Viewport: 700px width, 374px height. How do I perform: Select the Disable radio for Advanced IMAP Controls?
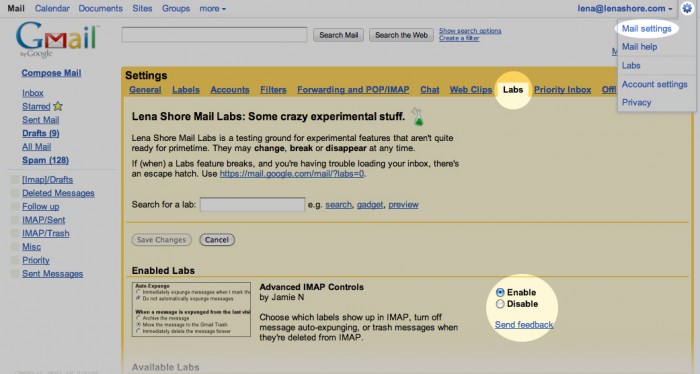tap(500, 304)
